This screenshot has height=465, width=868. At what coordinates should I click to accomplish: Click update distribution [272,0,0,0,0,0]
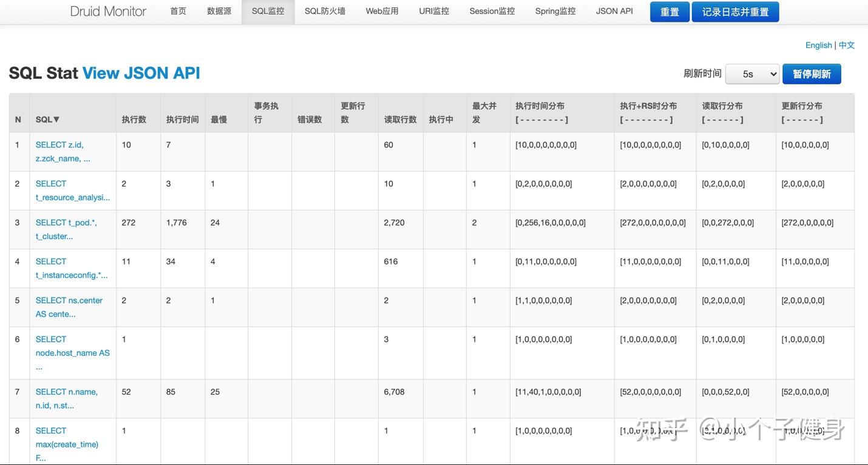pyautogui.click(x=807, y=223)
